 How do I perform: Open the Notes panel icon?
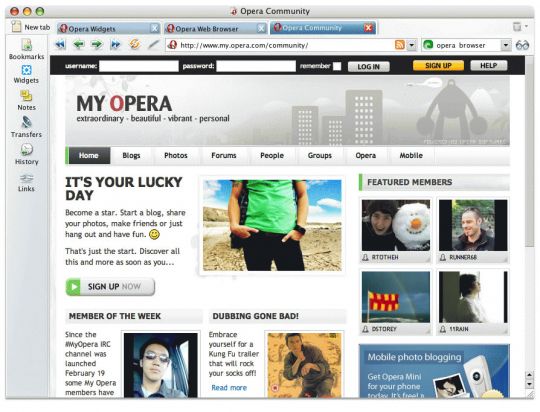click(x=26, y=96)
